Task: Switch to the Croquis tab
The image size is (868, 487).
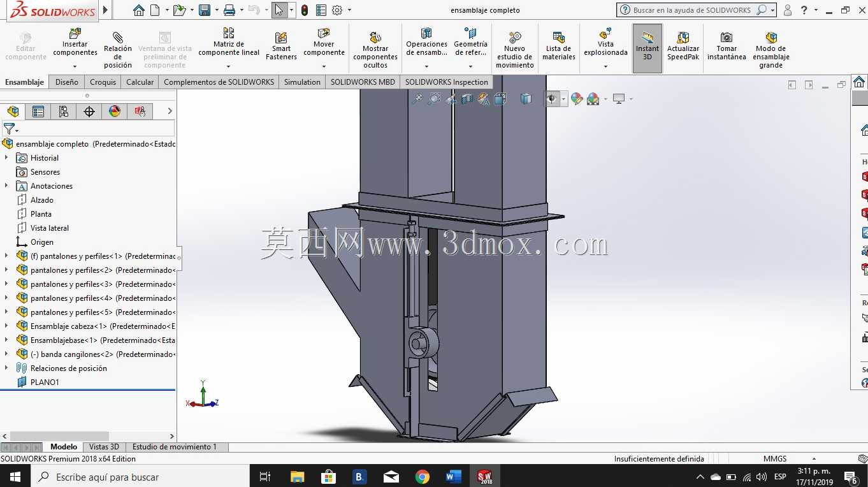Action: pos(103,82)
